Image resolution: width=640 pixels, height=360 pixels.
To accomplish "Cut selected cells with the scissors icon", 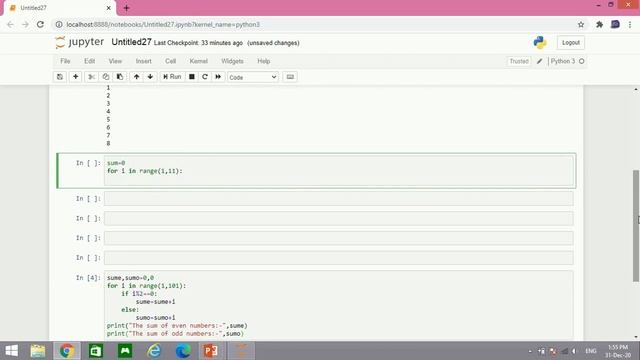I will [91, 77].
